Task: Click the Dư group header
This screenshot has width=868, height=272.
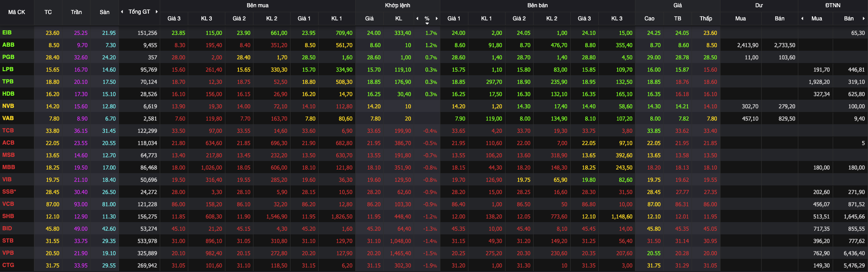Action: pyautogui.click(x=759, y=5)
